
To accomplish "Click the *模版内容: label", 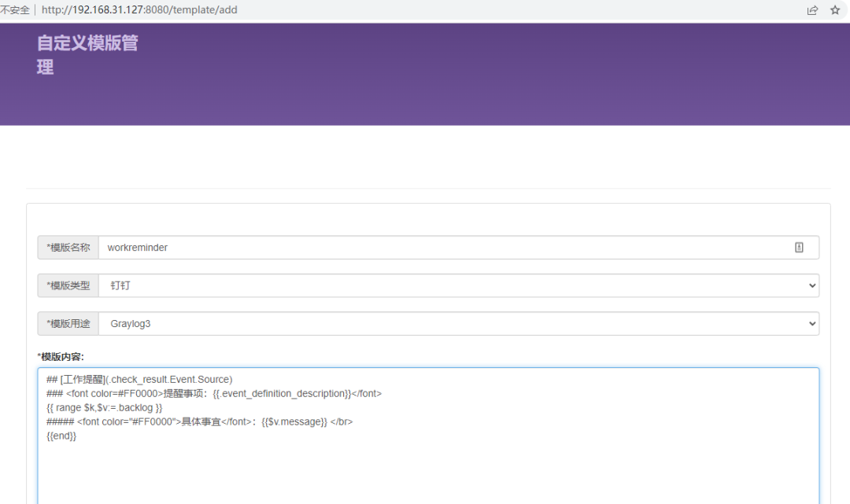I will point(61,357).
